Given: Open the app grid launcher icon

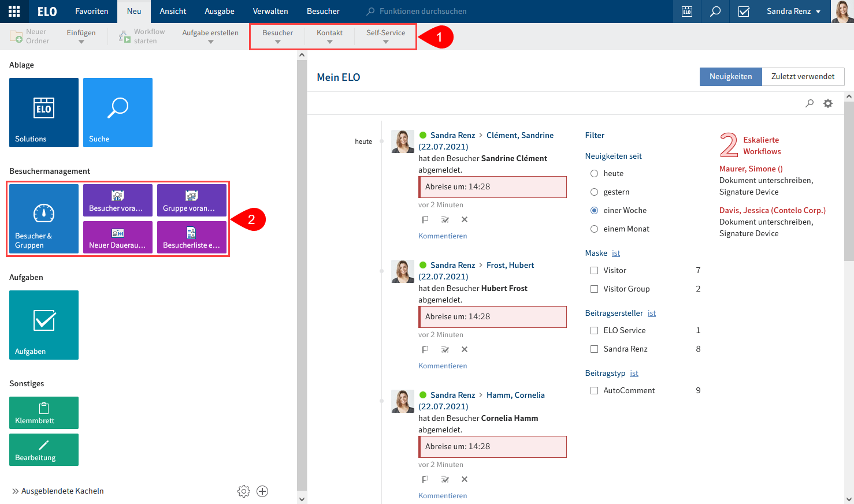Looking at the screenshot, I should tap(14, 11).
